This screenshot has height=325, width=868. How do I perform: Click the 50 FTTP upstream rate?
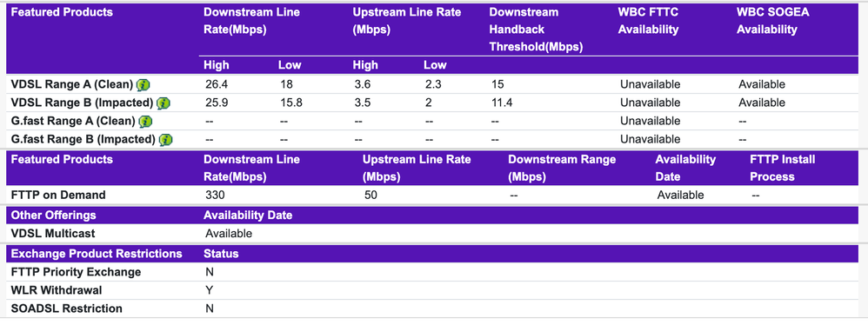371,196
